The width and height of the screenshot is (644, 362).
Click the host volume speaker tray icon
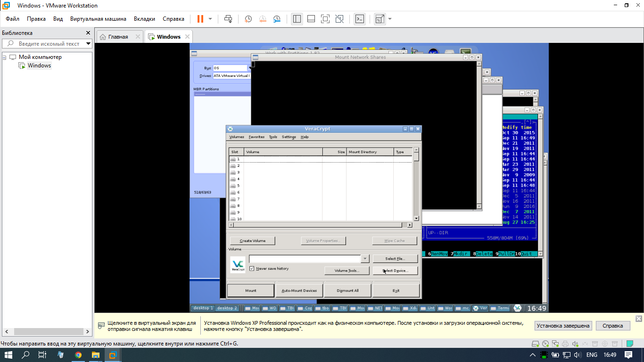point(578,355)
